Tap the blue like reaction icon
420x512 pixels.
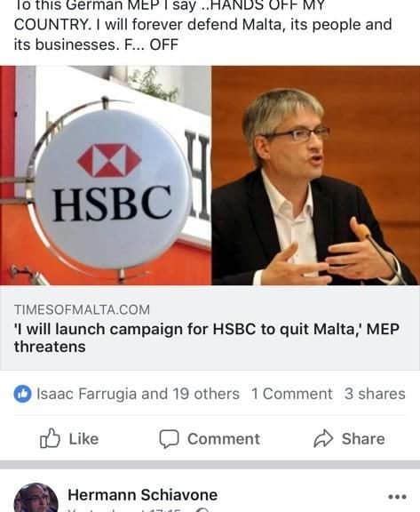coord(22,394)
